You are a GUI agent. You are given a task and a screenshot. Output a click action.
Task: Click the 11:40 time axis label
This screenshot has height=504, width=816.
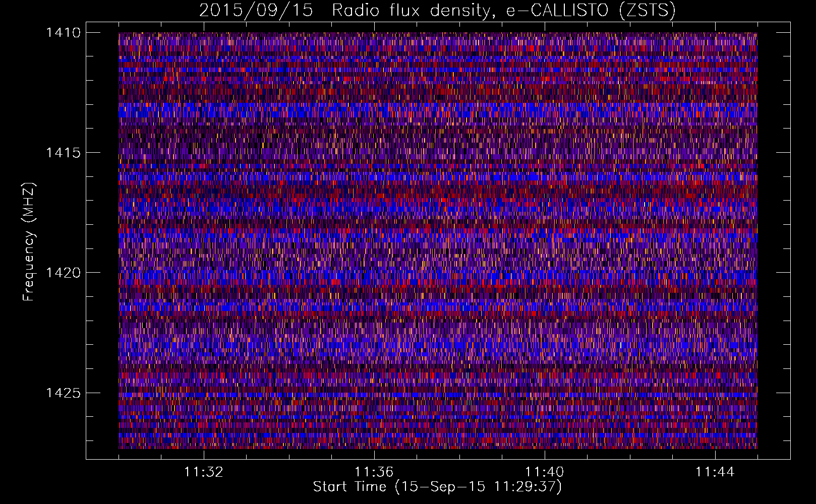(545, 472)
